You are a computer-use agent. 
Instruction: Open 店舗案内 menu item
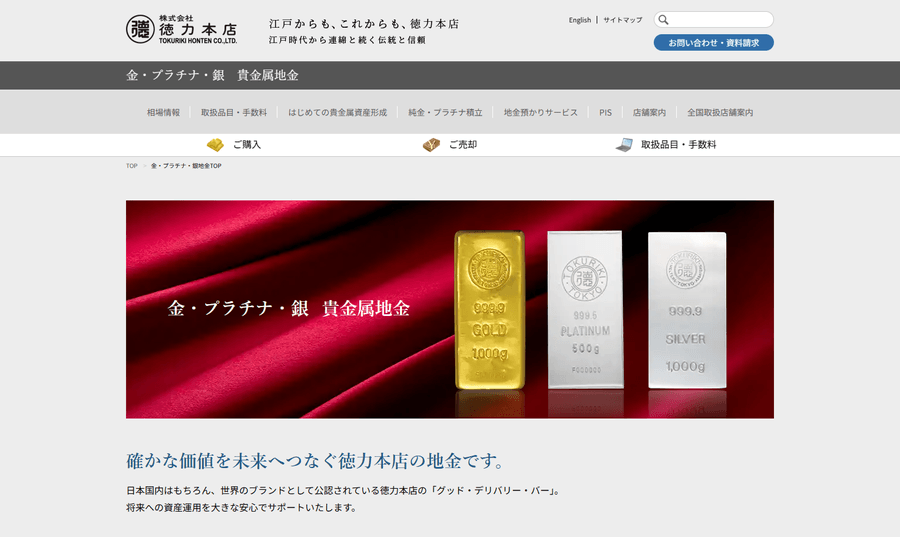click(649, 112)
